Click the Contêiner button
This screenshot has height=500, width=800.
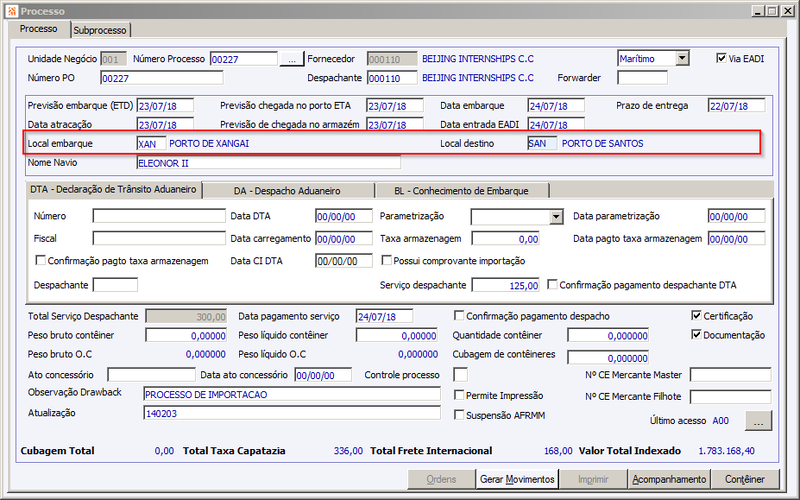click(x=745, y=479)
